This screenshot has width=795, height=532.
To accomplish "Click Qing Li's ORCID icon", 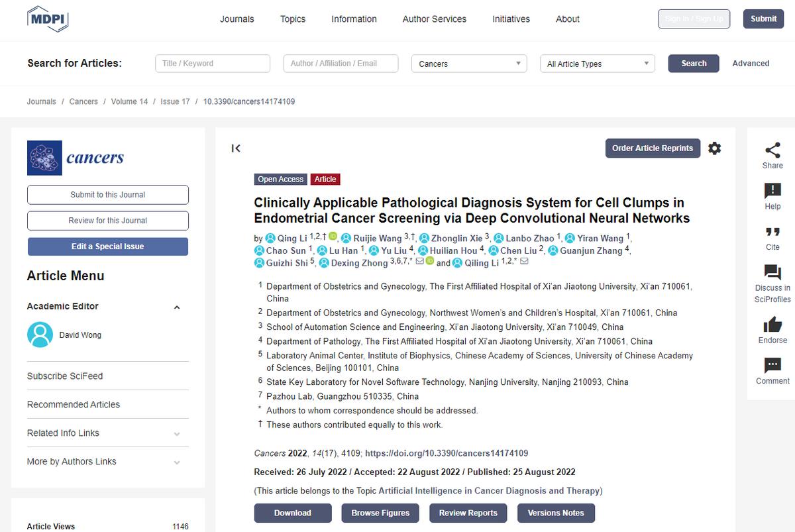I will point(333,237).
